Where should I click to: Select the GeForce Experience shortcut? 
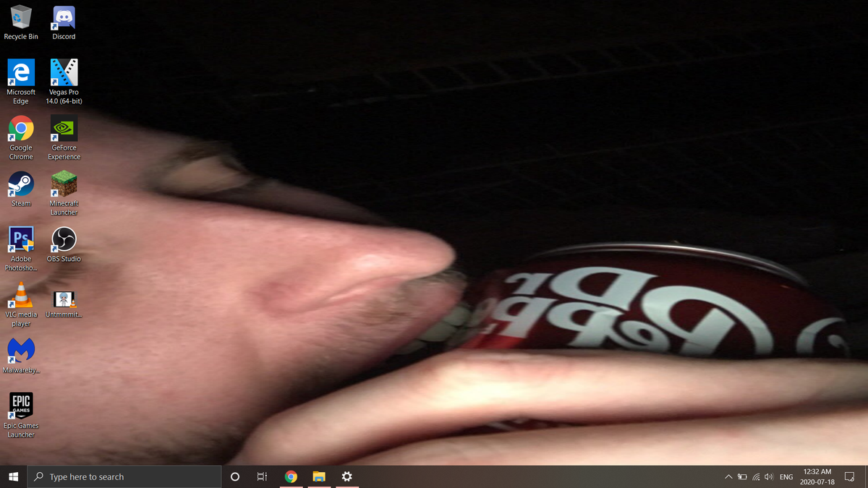(x=64, y=137)
